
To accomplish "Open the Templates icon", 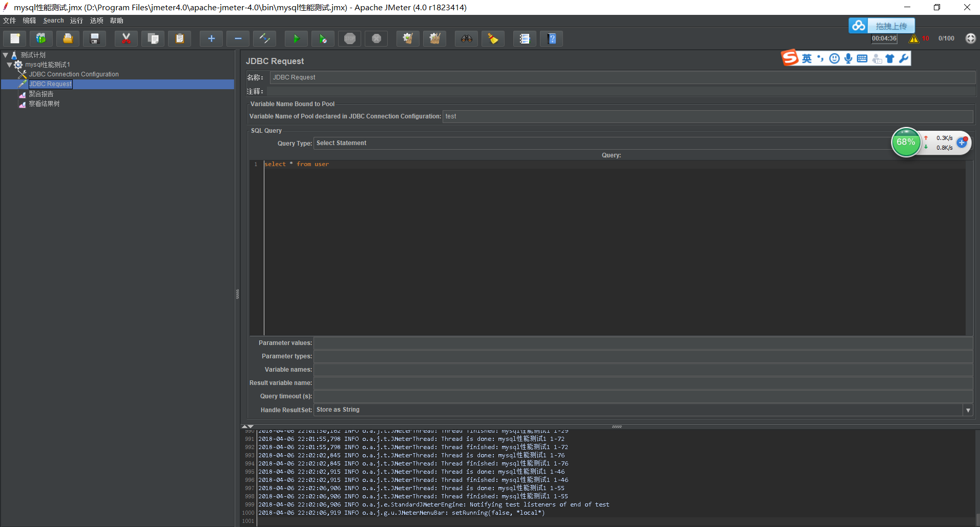I will click(x=41, y=38).
